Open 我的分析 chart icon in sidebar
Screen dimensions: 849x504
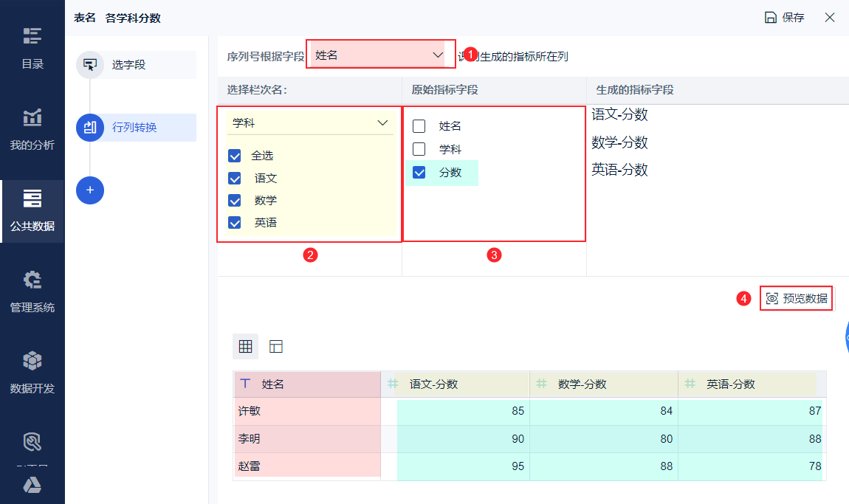tap(32, 118)
